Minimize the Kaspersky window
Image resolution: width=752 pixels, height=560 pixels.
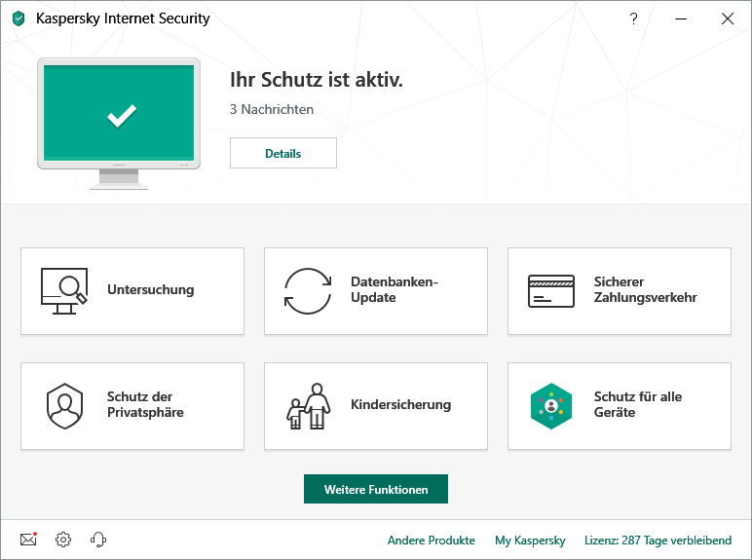(680, 19)
